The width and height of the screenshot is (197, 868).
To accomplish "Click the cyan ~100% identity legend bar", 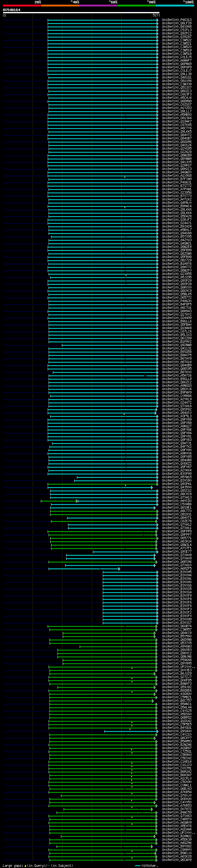I will (x=175, y=6).
